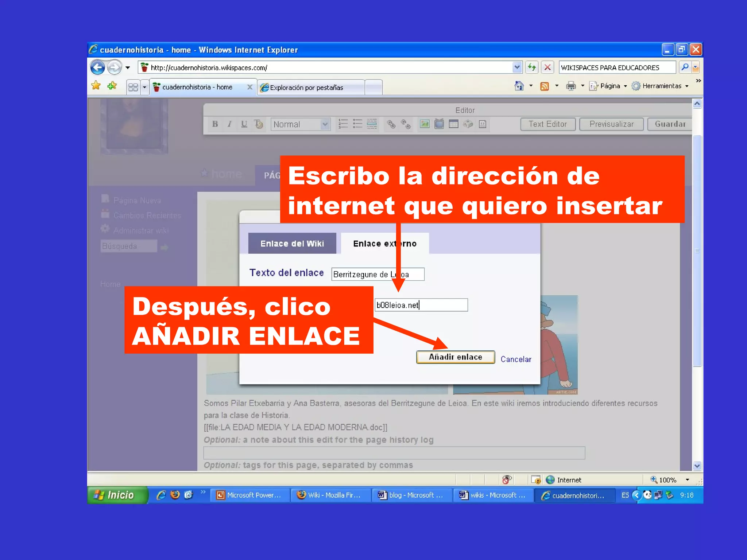Click the Home page house icon
Image resolution: width=747 pixels, height=560 pixels.
519,86
